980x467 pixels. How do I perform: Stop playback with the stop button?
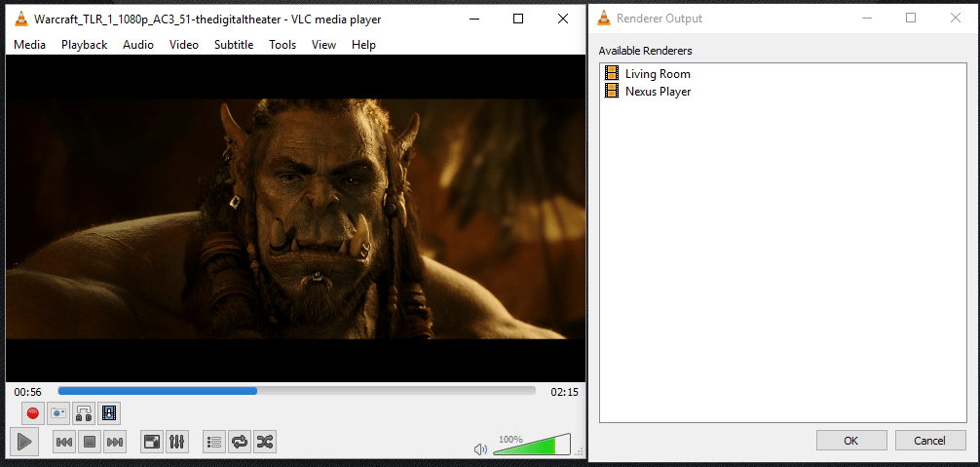click(x=90, y=442)
